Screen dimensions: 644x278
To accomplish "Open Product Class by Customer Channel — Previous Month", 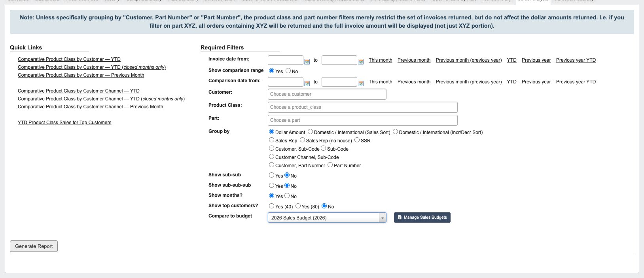I will (x=90, y=107).
